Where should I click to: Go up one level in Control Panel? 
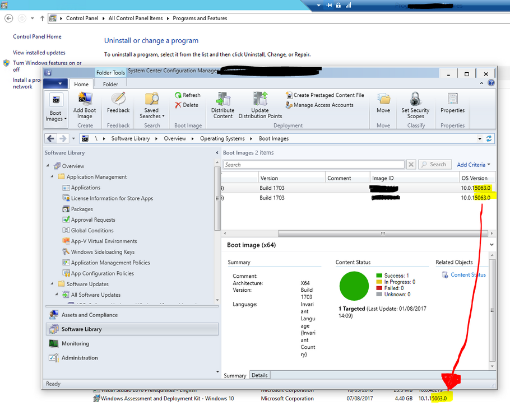(42, 18)
